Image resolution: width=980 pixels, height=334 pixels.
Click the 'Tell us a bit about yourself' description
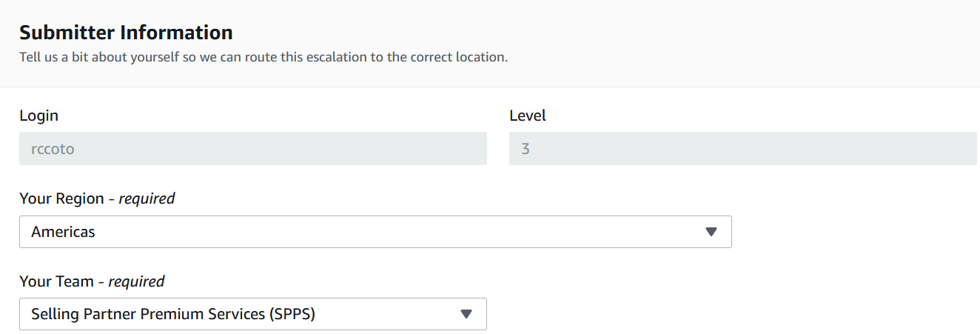tap(264, 57)
